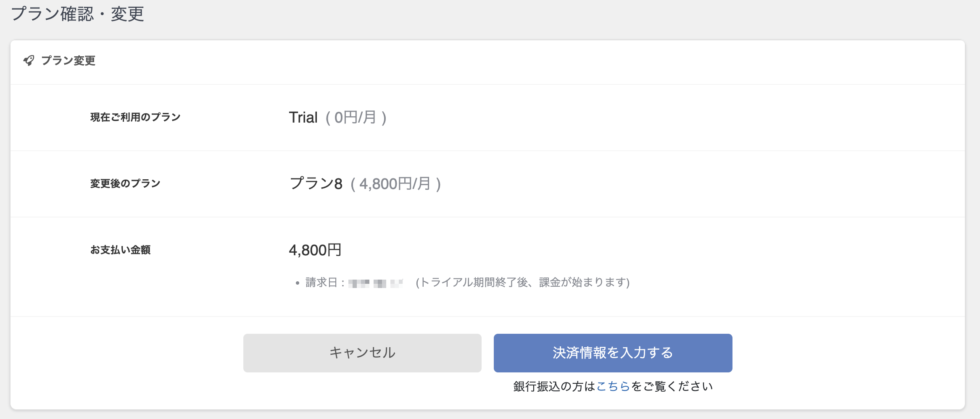Open the こちら bank transfer link
Viewport: 980px width, 419px height.
(613, 386)
